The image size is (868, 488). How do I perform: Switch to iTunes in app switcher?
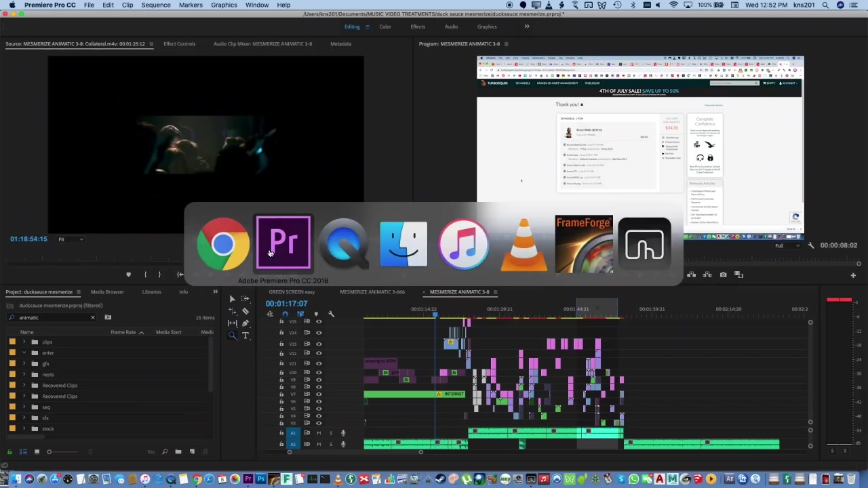[464, 243]
